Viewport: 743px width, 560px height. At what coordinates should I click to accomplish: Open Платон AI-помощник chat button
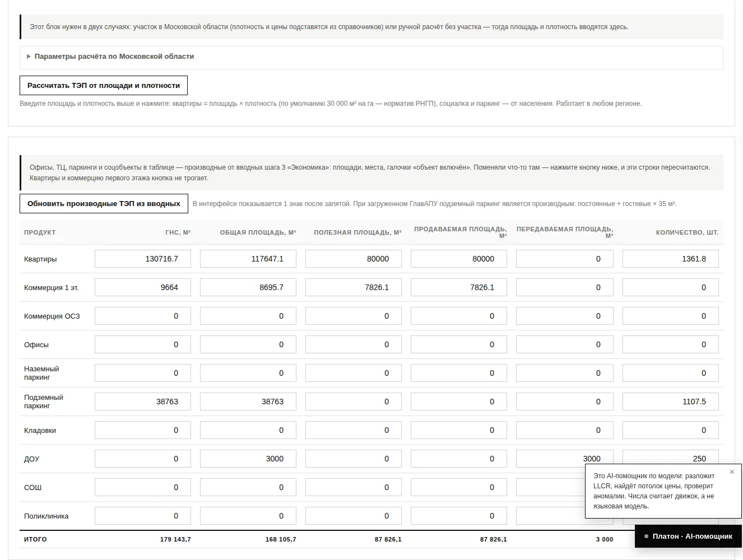(x=688, y=536)
